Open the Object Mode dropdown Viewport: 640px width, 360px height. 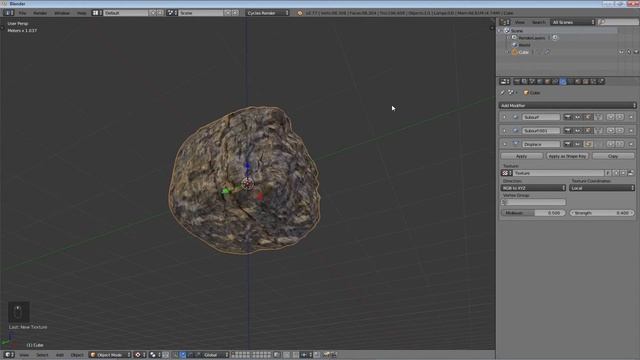(110, 355)
